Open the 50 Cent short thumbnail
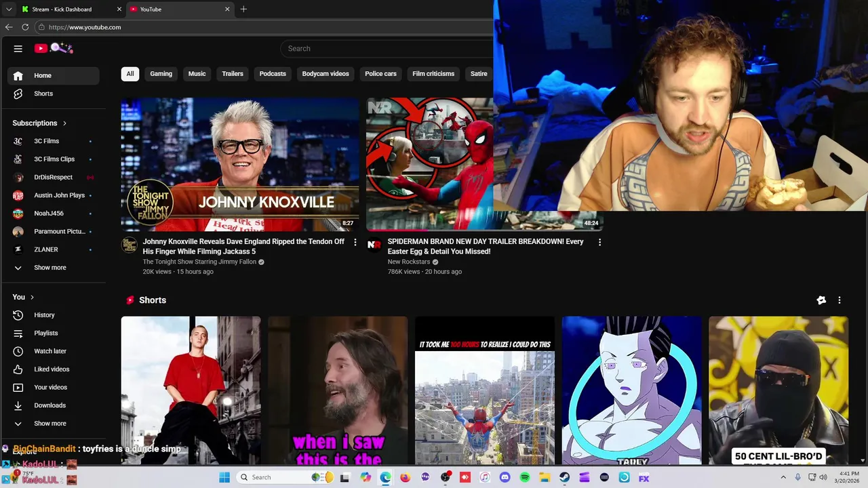The height and width of the screenshot is (488, 868). click(778, 390)
